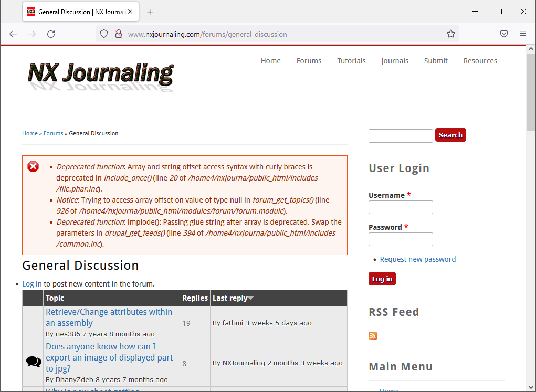Open the shield tracking protection icon
536x392 pixels.
click(x=104, y=34)
